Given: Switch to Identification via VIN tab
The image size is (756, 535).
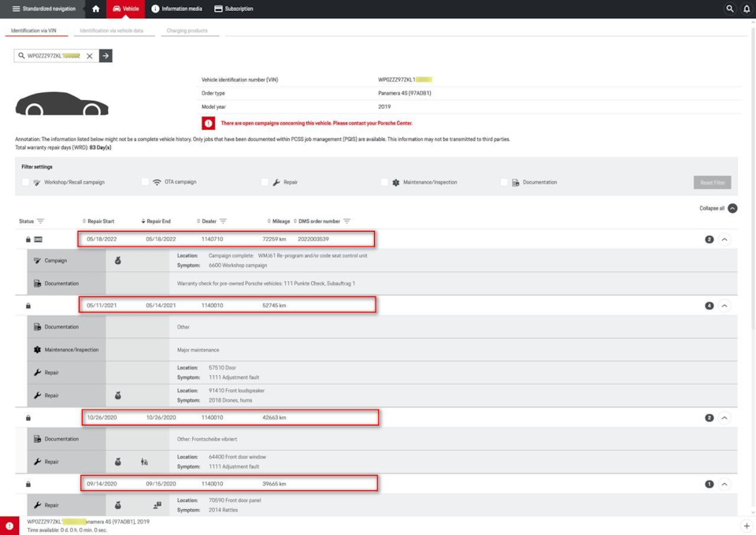Looking at the screenshot, I should pos(34,31).
